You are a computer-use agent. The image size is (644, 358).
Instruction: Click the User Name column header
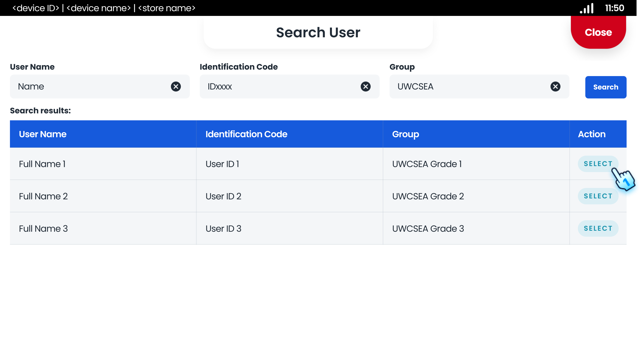pos(43,134)
